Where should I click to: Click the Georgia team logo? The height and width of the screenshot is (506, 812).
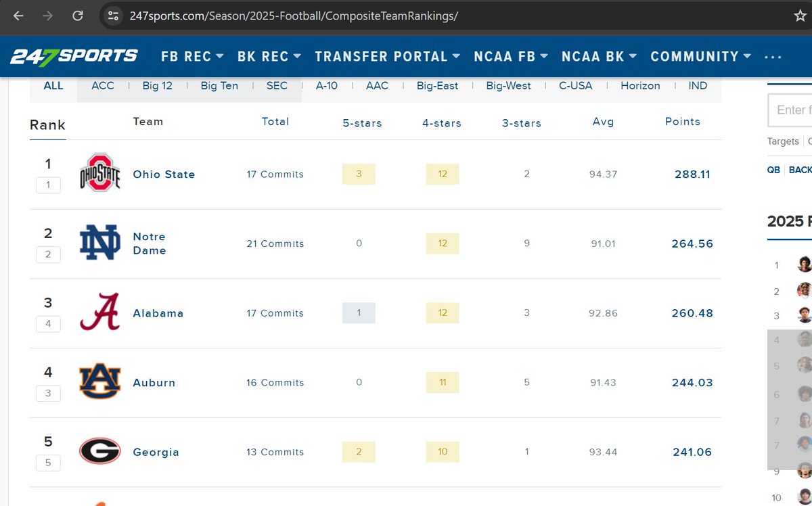click(100, 451)
